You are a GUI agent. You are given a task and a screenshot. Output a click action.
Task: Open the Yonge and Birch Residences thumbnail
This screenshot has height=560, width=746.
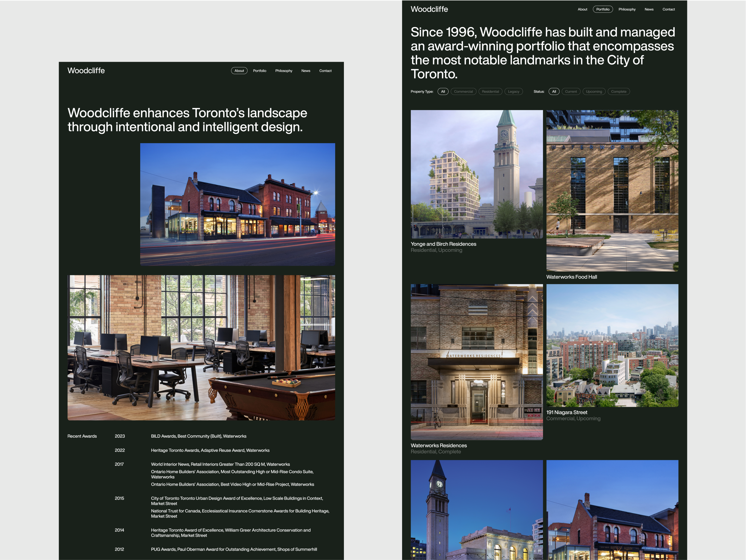477,174
